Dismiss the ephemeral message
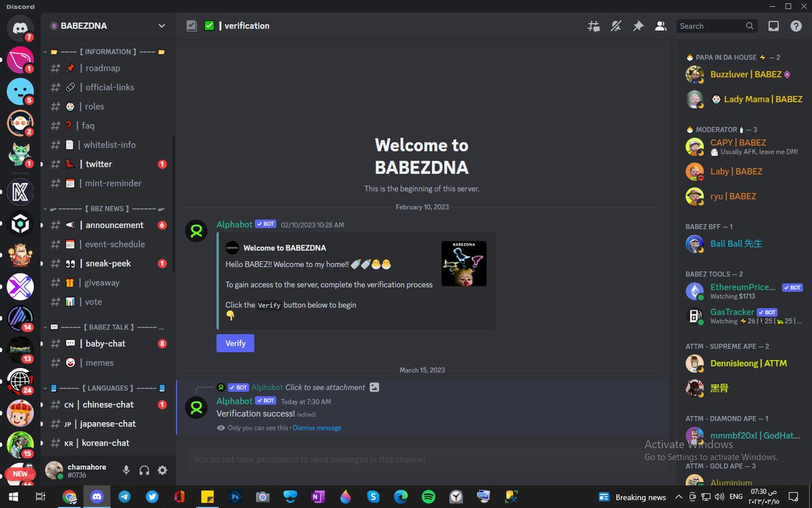 pos(317,428)
